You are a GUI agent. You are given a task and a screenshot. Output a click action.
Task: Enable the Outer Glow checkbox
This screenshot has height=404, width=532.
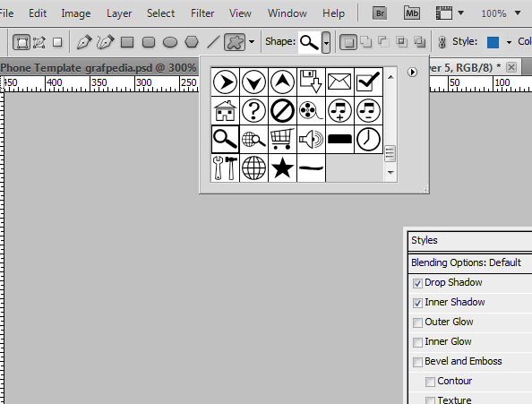coord(417,322)
